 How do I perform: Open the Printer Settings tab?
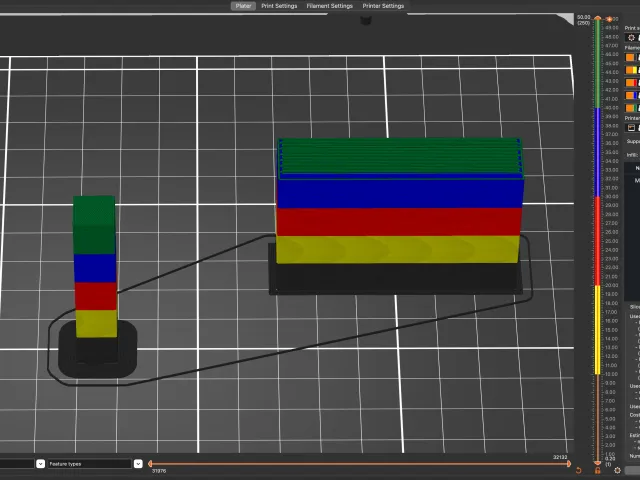click(383, 6)
